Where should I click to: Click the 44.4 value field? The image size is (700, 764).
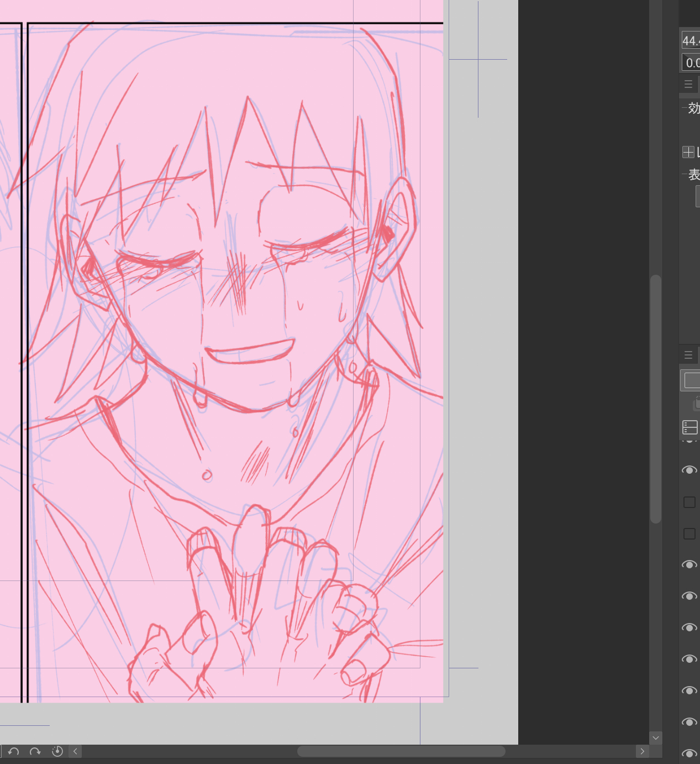[691, 40]
